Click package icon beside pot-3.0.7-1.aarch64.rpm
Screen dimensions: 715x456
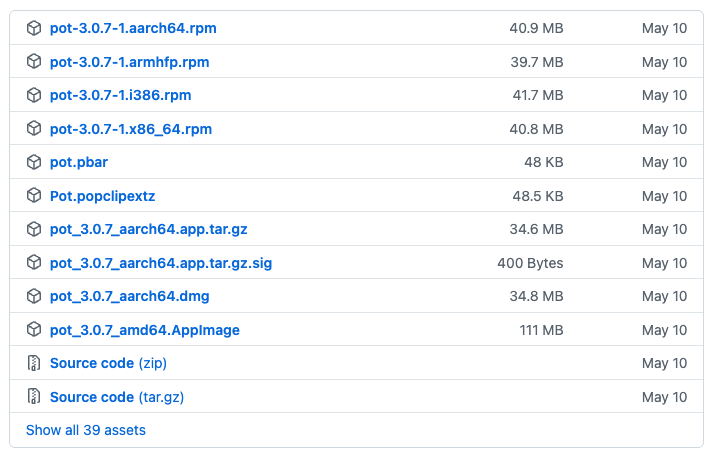click(34, 28)
